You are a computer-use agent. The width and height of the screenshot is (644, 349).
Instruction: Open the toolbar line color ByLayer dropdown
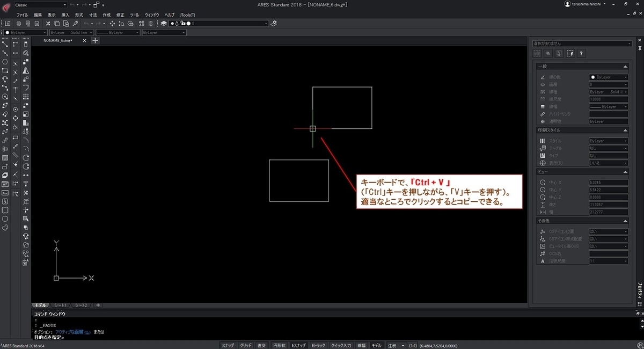coord(25,33)
